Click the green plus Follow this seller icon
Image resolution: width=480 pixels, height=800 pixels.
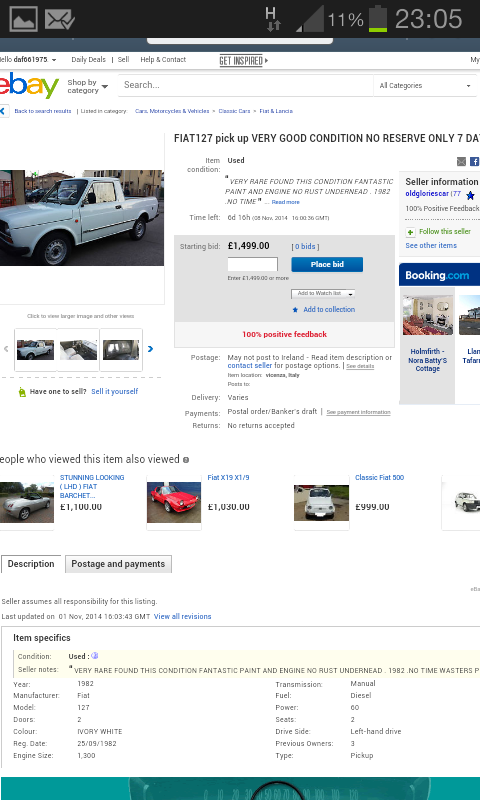411,232
